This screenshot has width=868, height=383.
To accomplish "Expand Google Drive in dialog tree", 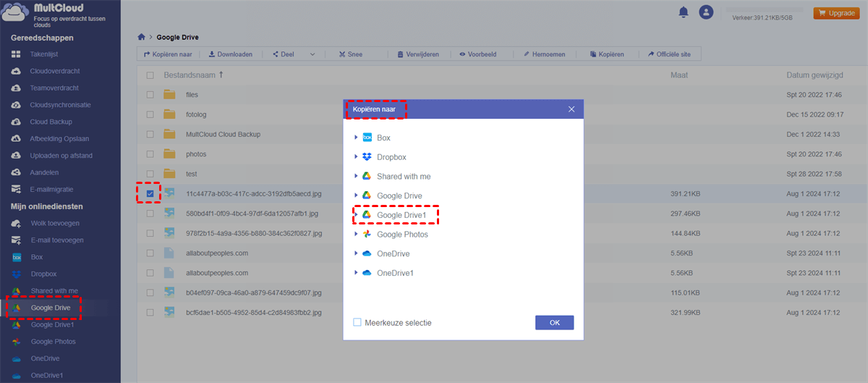I will pos(356,195).
